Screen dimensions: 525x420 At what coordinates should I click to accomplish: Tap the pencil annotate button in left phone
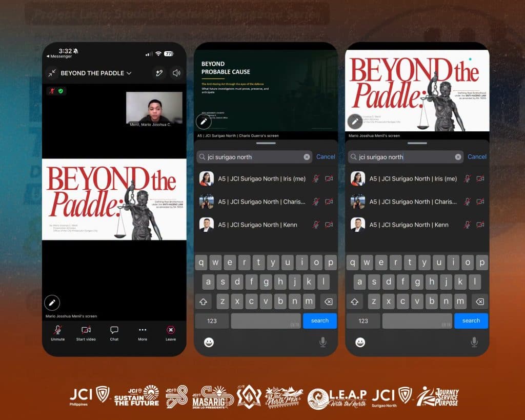[x=52, y=303]
